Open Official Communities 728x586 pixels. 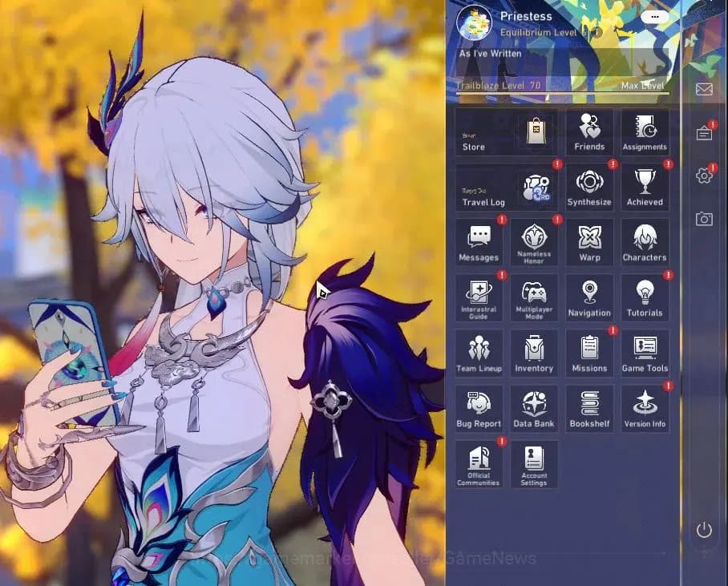click(479, 464)
